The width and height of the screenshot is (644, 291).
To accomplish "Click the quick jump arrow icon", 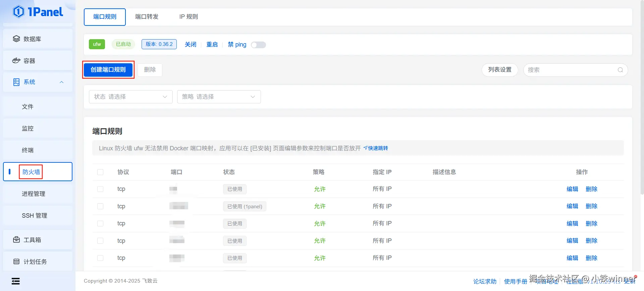I will [x=365, y=148].
